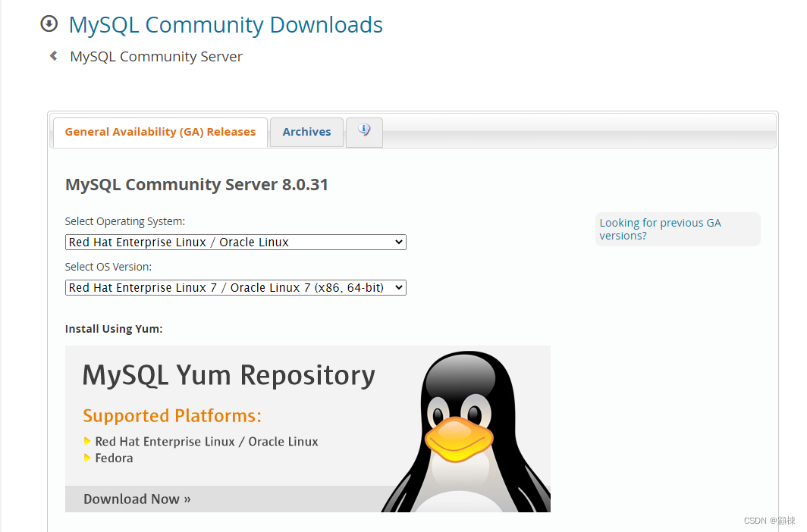Click the back chevron beside MySQL Community Server

(x=52, y=55)
